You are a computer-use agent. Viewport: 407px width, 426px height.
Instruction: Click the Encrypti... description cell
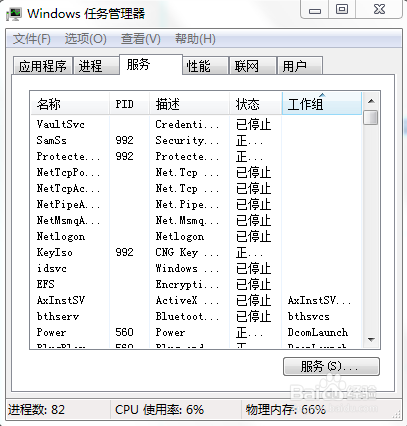coord(187,284)
